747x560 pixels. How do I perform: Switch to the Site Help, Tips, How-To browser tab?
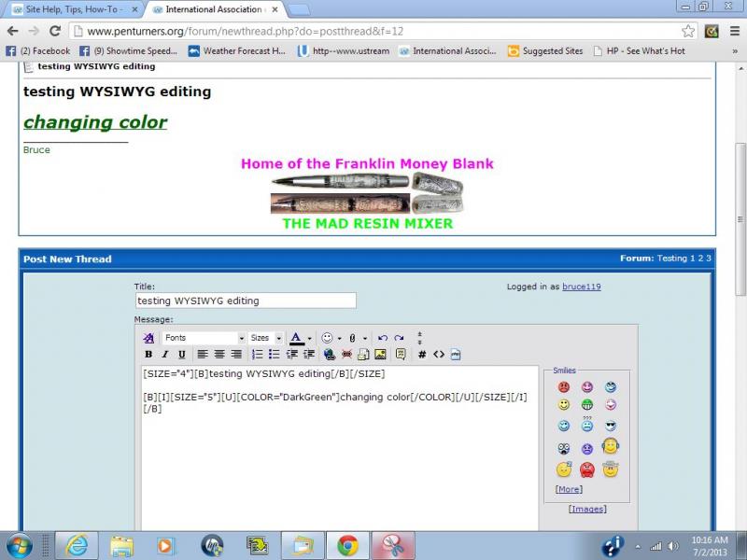(71, 9)
